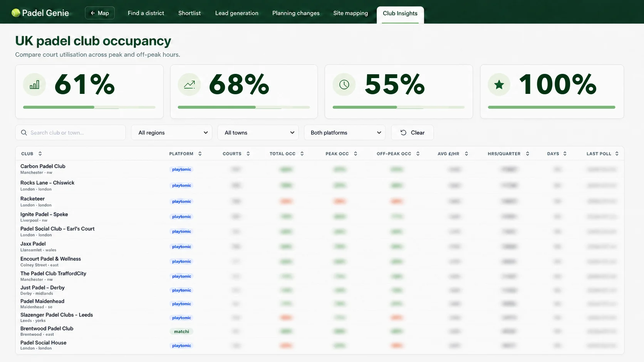Select the Brentwood Padel Club row
The width and height of the screenshot is (644, 362).
point(320,331)
